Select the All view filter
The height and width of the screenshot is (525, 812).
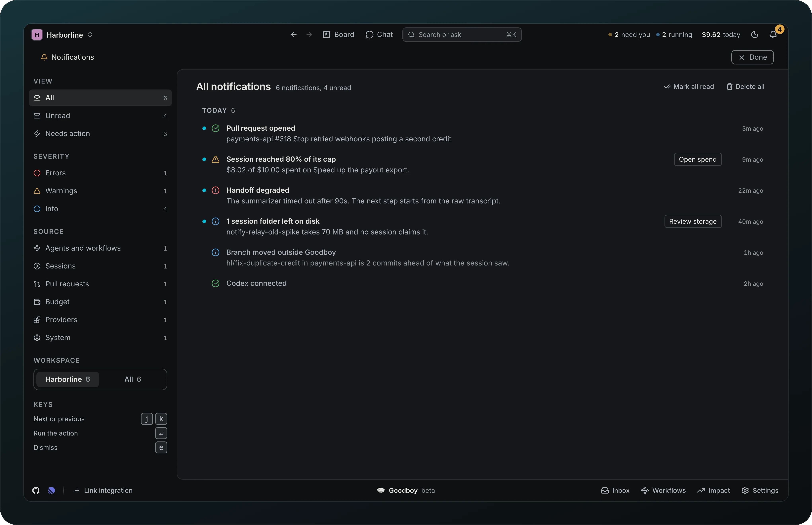tap(100, 98)
